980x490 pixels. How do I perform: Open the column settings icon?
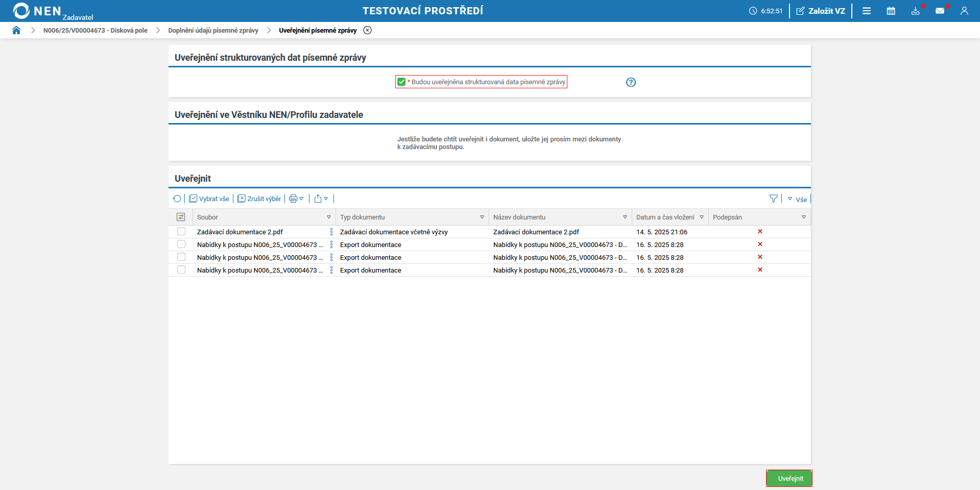pos(181,217)
